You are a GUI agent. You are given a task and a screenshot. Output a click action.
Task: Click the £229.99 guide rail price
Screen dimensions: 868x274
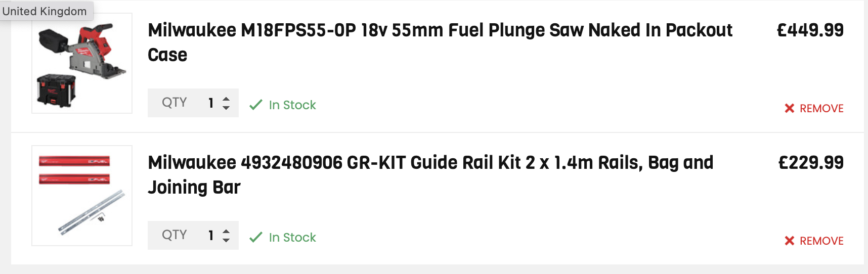811,163
